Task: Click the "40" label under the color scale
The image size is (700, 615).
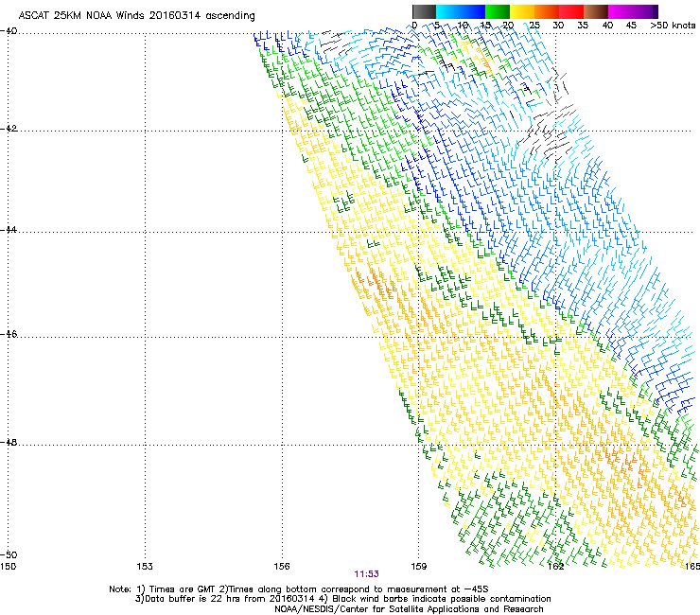Action: pyautogui.click(x=607, y=26)
